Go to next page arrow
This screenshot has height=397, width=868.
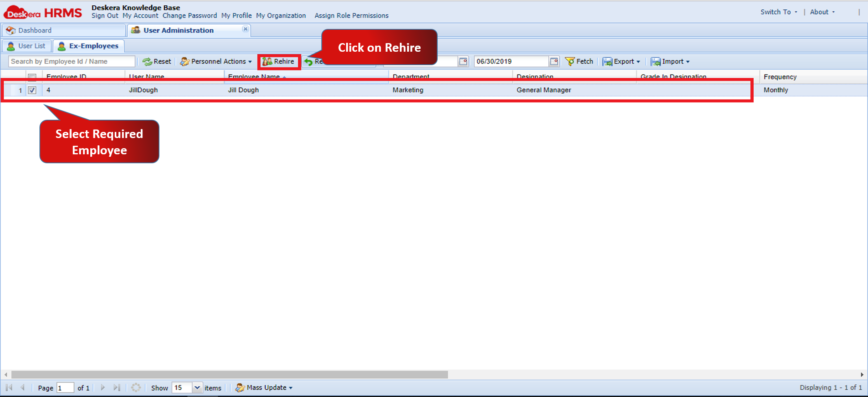click(x=103, y=388)
